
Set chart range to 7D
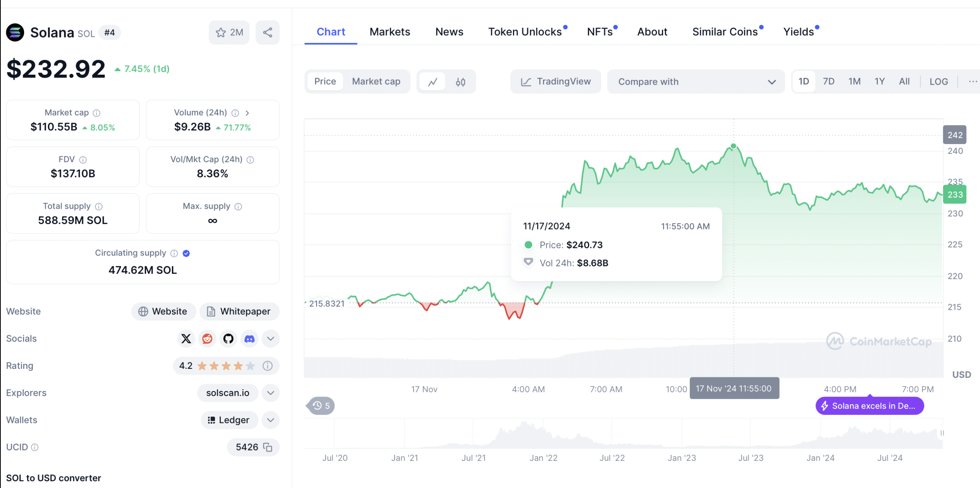coord(828,82)
